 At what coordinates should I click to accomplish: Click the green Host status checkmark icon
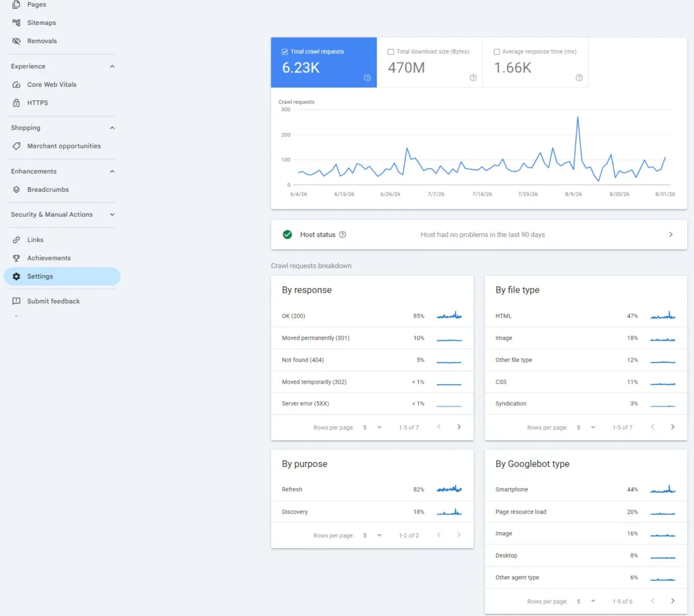coord(287,234)
